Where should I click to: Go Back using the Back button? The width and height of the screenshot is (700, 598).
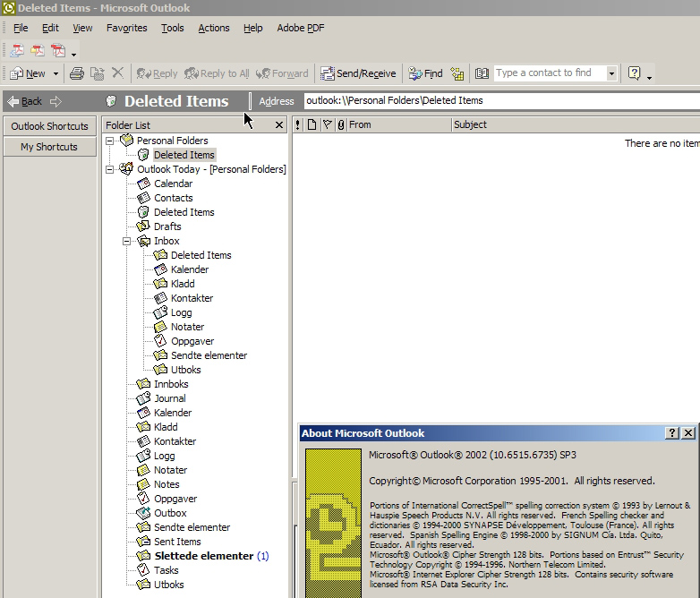(x=25, y=101)
